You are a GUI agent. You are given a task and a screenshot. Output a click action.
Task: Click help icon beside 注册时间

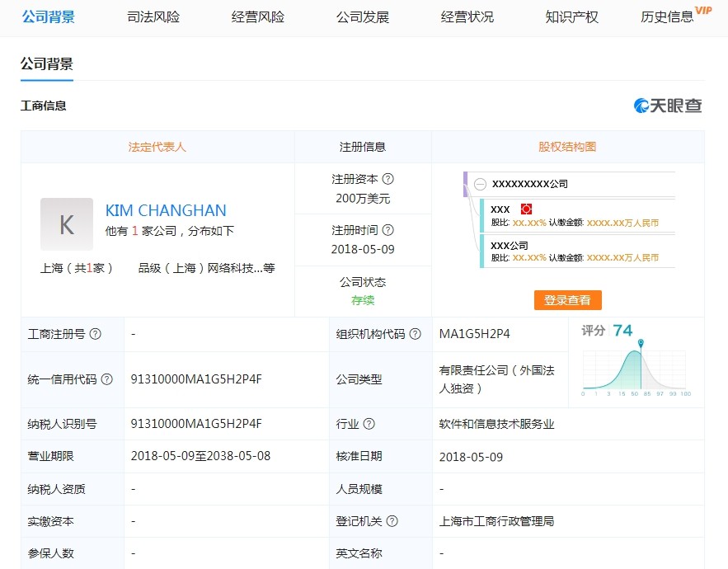[x=388, y=230]
